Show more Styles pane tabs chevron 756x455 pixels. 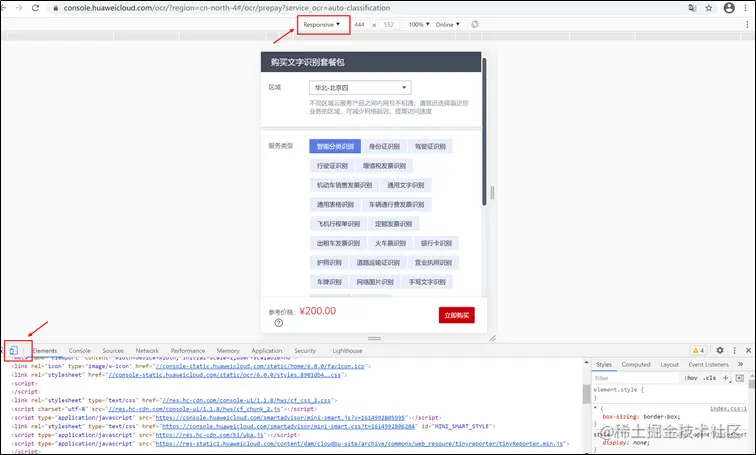click(x=741, y=364)
